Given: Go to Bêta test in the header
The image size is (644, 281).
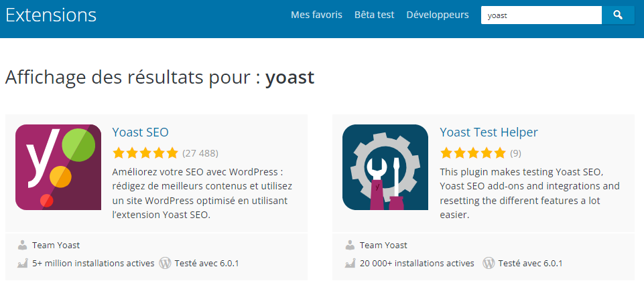Looking at the screenshot, I should click(x=374, y=15).
